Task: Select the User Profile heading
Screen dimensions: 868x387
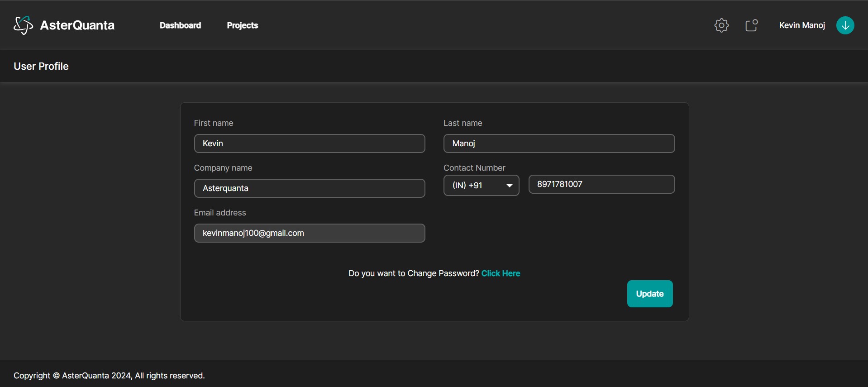Action: 41,66
